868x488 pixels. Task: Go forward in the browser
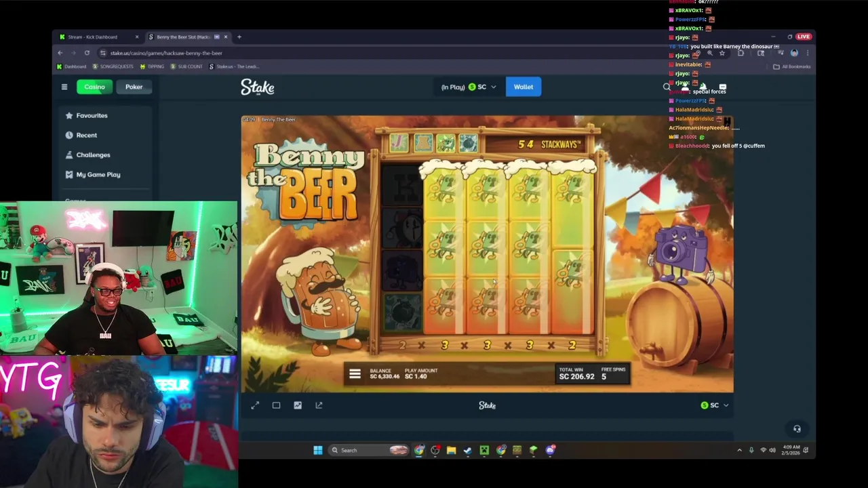click(x=73, y=53)
